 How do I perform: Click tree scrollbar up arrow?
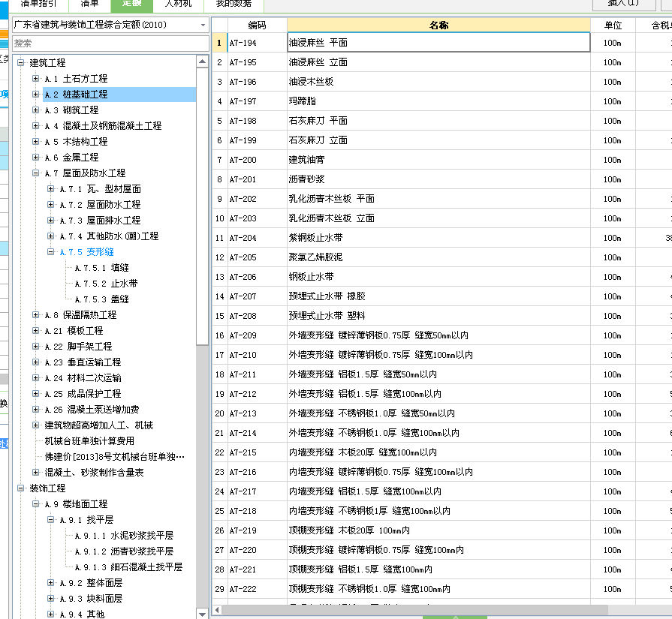coord(202,62)
